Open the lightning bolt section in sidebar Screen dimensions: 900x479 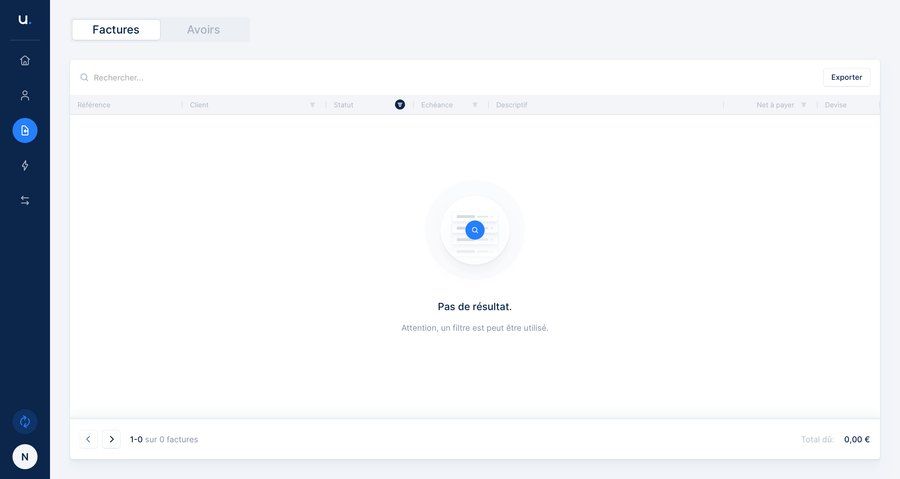(25, 165)
